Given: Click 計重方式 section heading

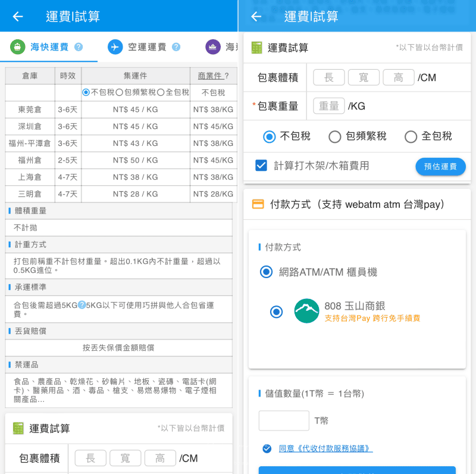Looking at the screenshot, I should (x=30, y=245).
